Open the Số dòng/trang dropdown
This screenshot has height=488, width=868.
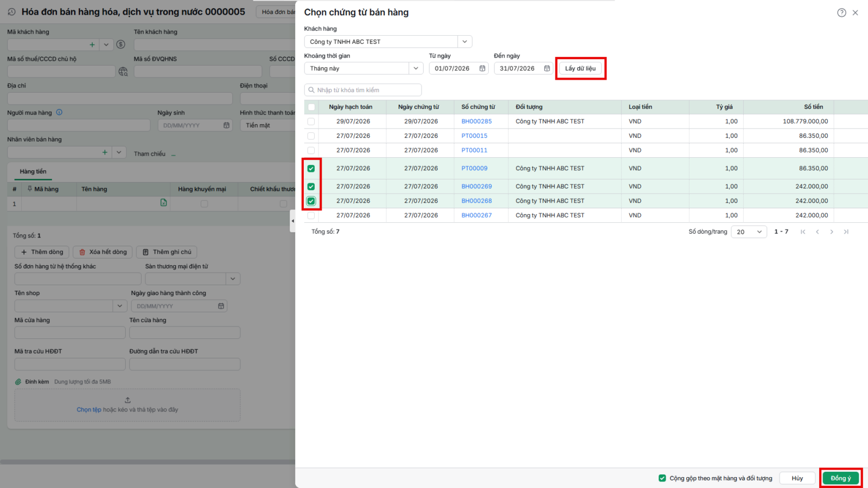click(x=749, y=232)
